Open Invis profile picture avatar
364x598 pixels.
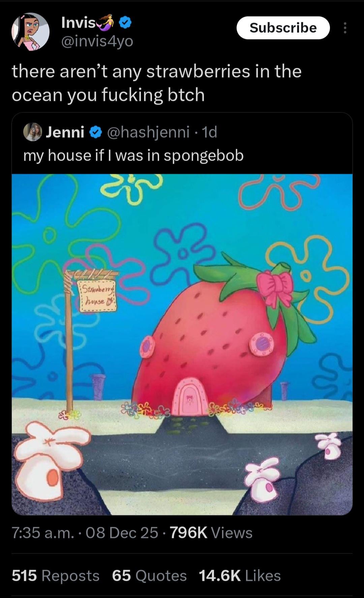pyautogui.click(x=31, y=32)
